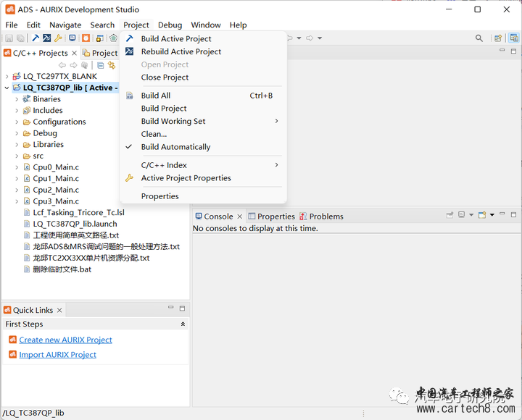Expand the Libraries folder
Viewport: 522px width, 420px height.
point(17,145)
